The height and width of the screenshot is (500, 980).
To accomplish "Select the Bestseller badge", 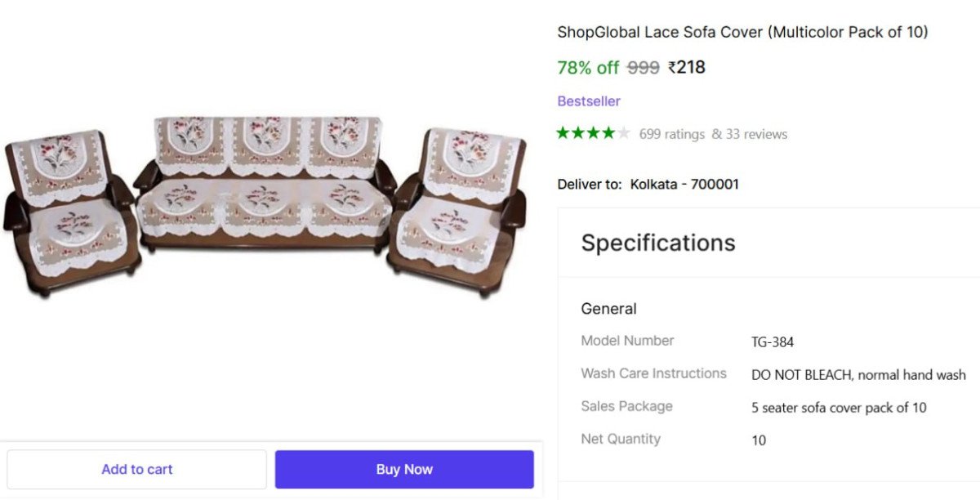I will coord(589,101).
